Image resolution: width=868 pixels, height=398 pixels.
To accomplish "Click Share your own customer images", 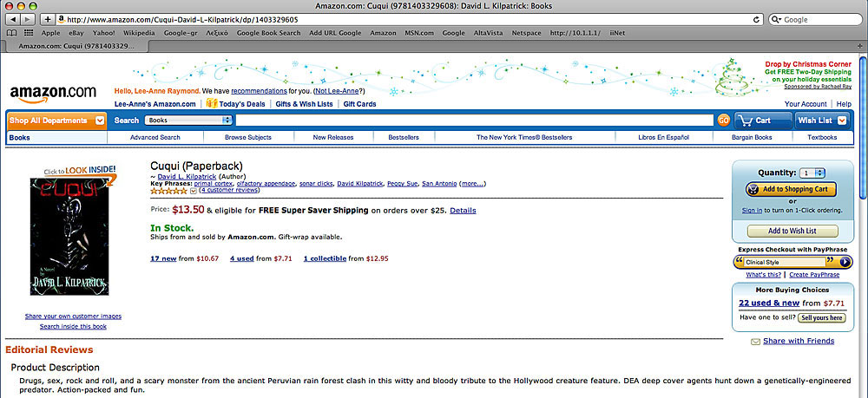I will [73, 316].
